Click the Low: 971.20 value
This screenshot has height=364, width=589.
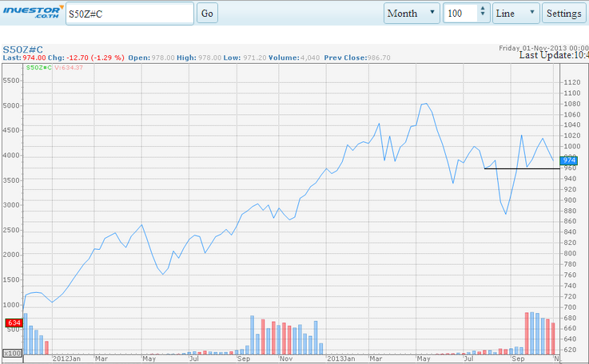(x=255, y=57)
